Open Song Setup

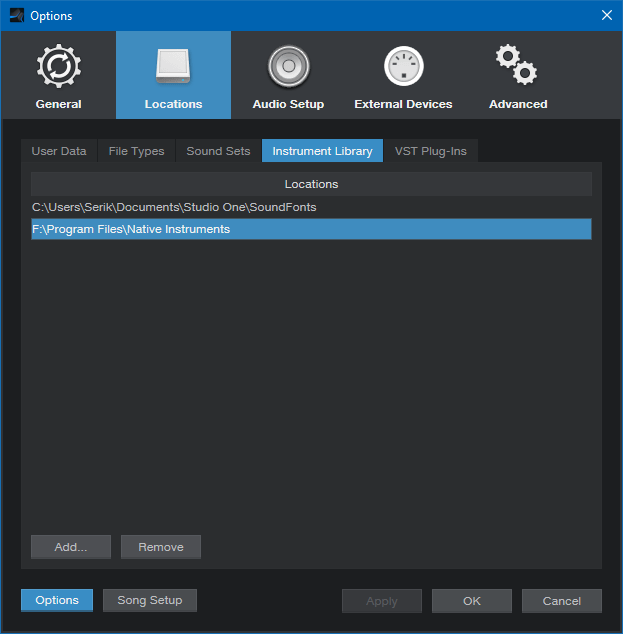(x=150, y=600)
